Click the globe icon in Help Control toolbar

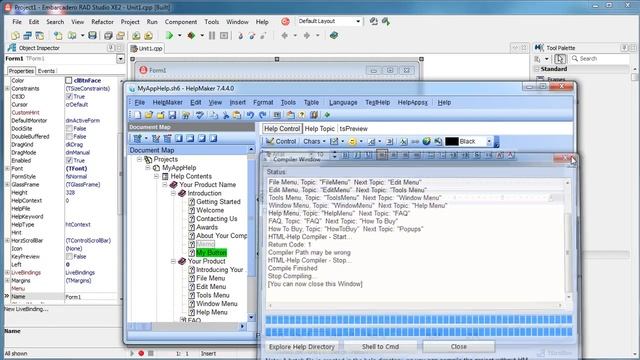427,141
